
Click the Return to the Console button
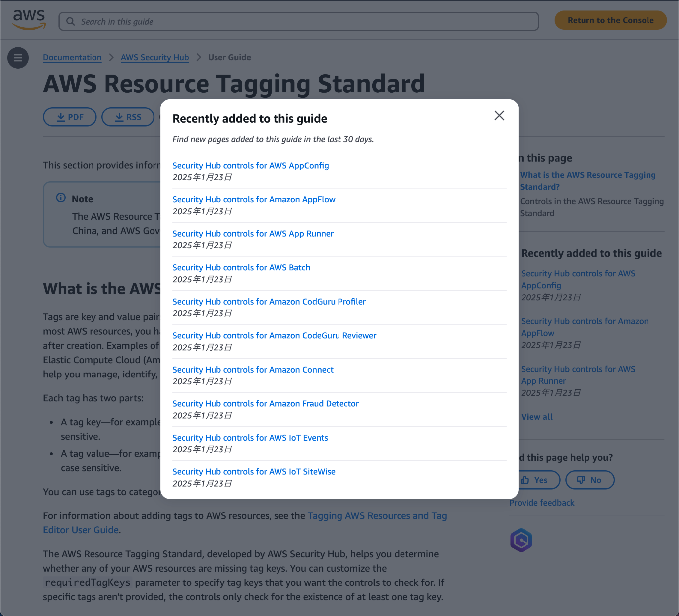pyautogui.click(x=610, y=20)
